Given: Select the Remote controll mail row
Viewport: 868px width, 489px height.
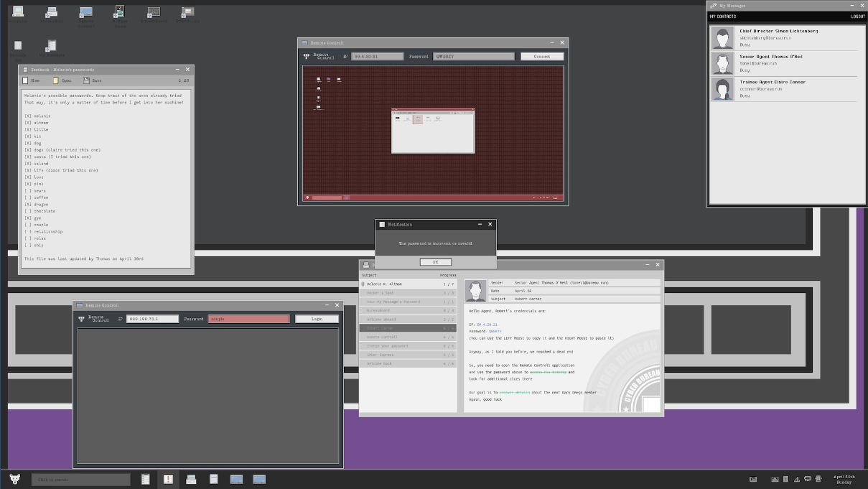Looking at the screenshot, I should pos(408,337).
